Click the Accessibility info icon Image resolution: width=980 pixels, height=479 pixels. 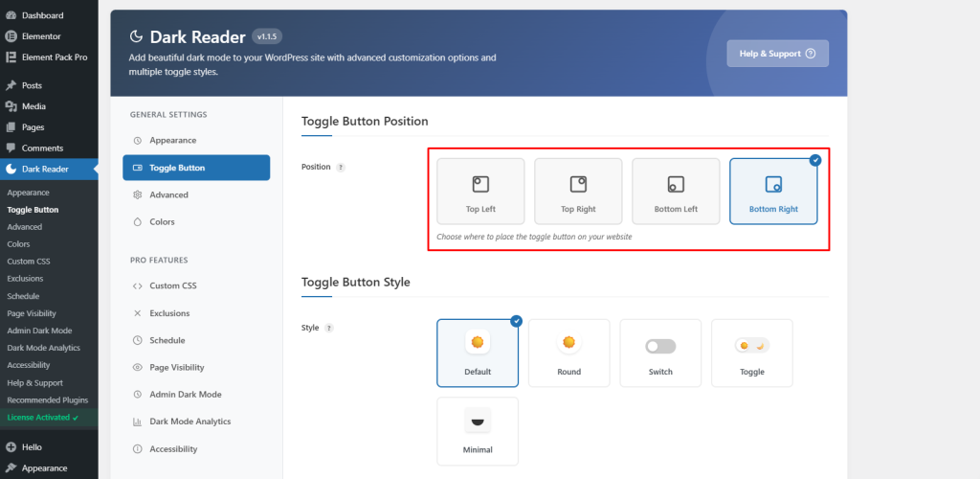click(138, 449)
